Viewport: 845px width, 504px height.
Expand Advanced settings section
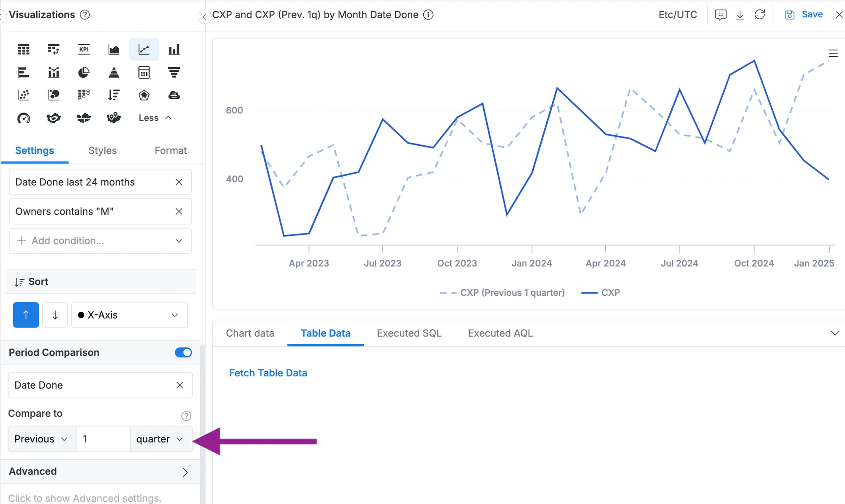click(100, 471)
